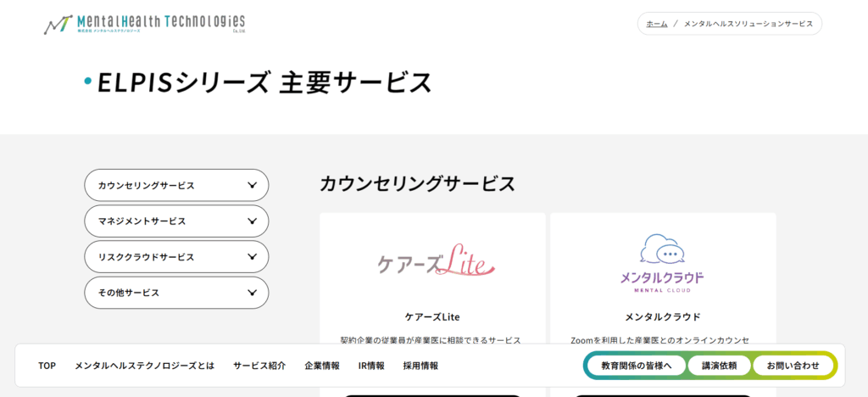Expand the カウンセリングサービス section
Viewport: 868px width, 397px height.
pos(176,186)
